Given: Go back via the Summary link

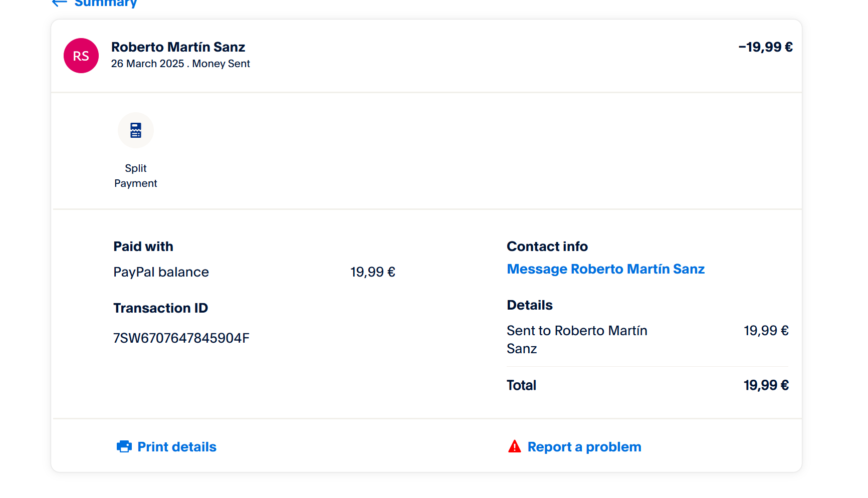Looking at the screenshot, I should pyautogui.click(x=106, y=4).
